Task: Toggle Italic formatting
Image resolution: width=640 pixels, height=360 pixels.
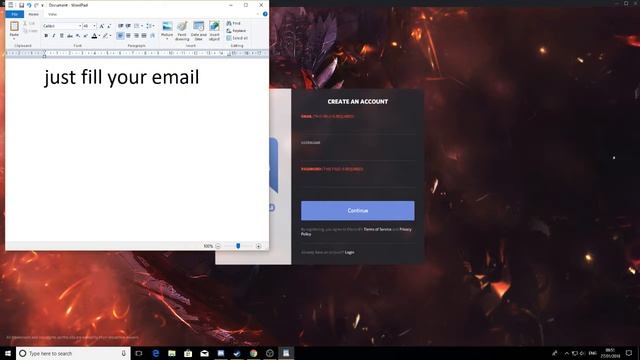Action: pyautogui.click(x=53, y=36)
